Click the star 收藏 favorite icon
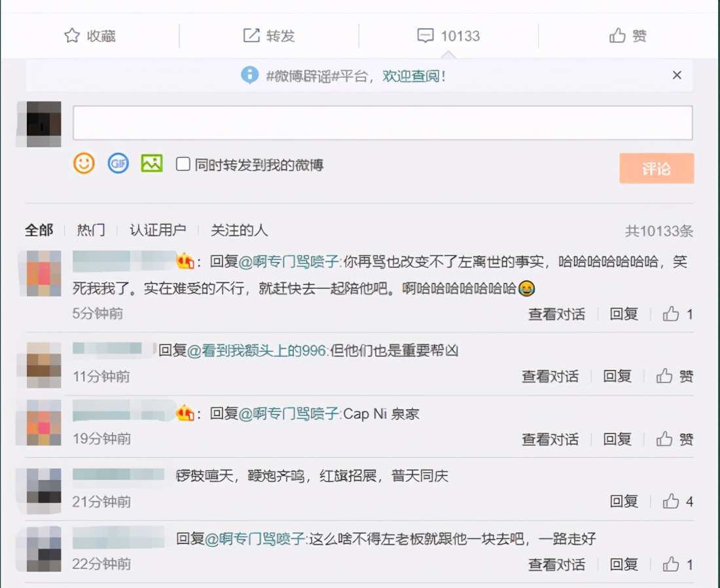This screenshot has height=588, width=720. (72, 35)
